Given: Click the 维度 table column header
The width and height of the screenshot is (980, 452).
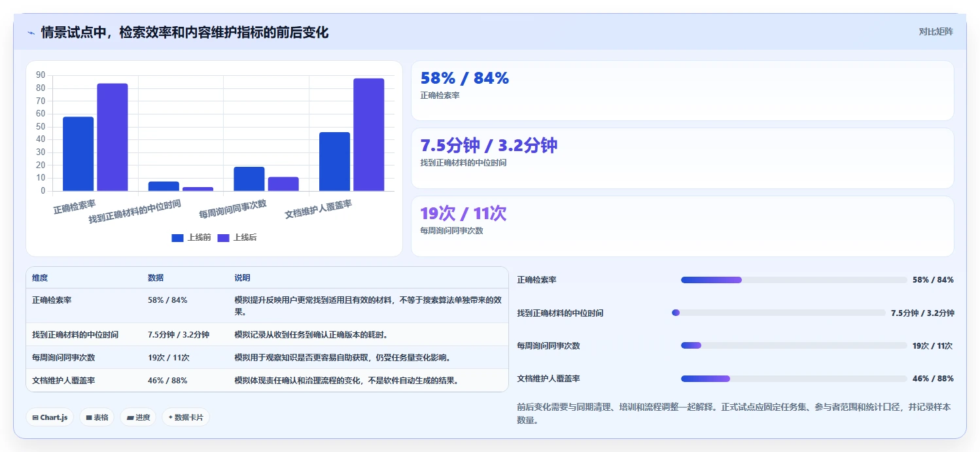Looking at the screenshot, I should click(40, 278).
